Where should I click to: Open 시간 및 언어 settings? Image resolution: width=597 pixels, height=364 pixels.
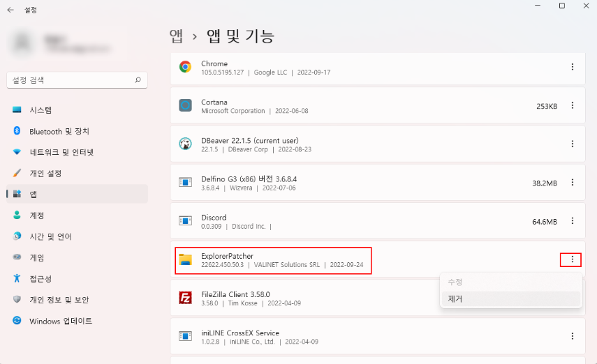[x=77, y=236]
